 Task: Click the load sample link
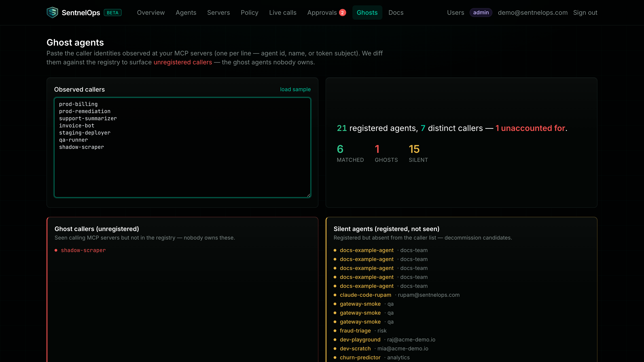(295, 89)
